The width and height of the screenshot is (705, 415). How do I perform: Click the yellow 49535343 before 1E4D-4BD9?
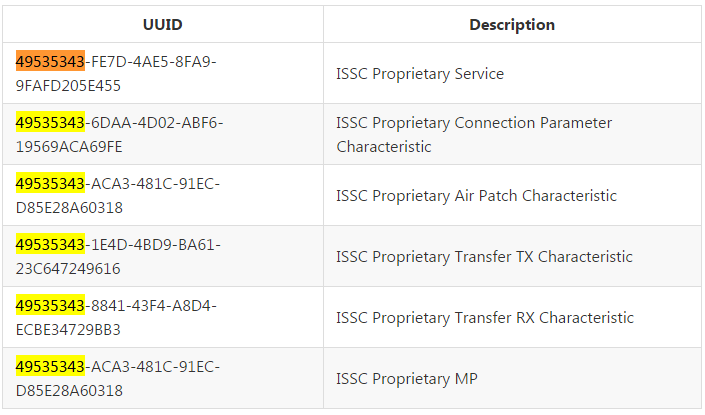point(51,245)
